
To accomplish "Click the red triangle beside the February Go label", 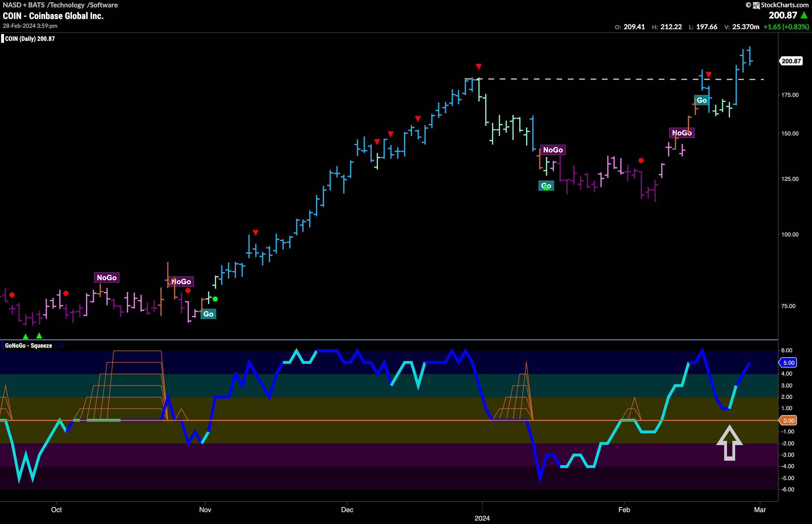I will coord(709,75).
